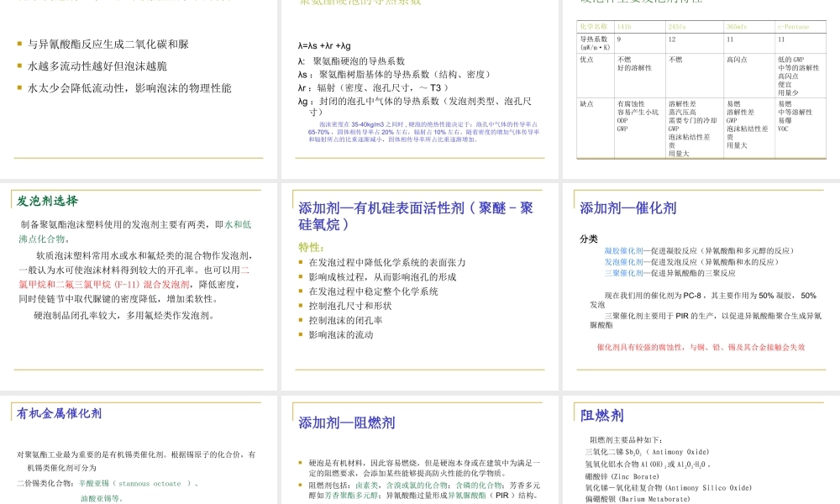Click the line 三氧化二锑 (Antimony Oxide)
This screenshot has height=504, width=840.
(x=647, y=452)
